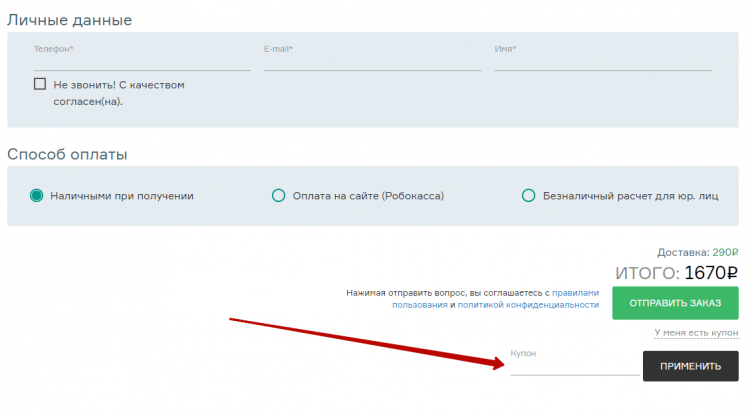The width and height of the screenshot is (752, 416).
Task: Click the 'Наличными при получении' label text
Action: (x=122, y=196)
